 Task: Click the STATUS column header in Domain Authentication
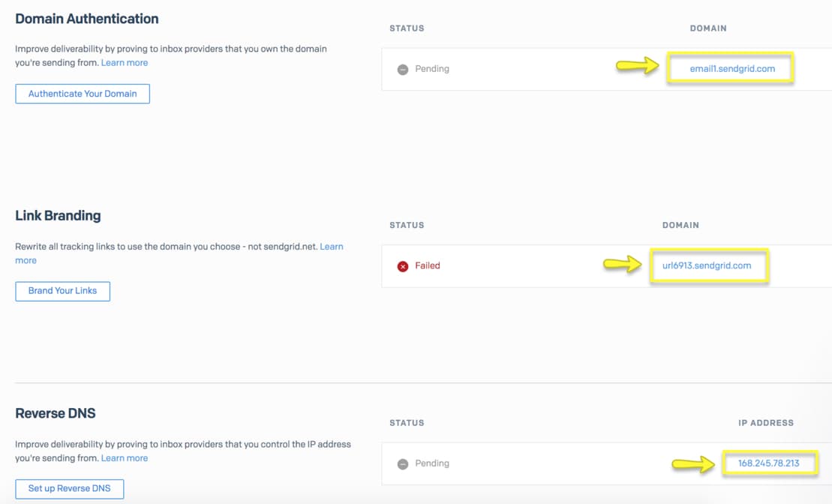[407, 28]
